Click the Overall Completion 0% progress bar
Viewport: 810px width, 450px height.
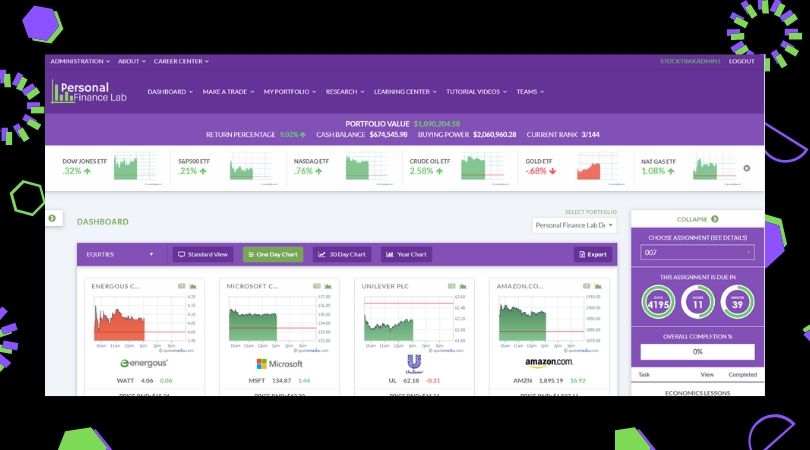tap(697, 352)
